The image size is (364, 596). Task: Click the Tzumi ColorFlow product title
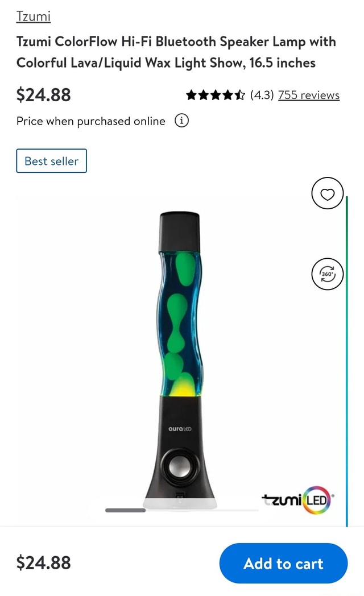tap(176, 52)
